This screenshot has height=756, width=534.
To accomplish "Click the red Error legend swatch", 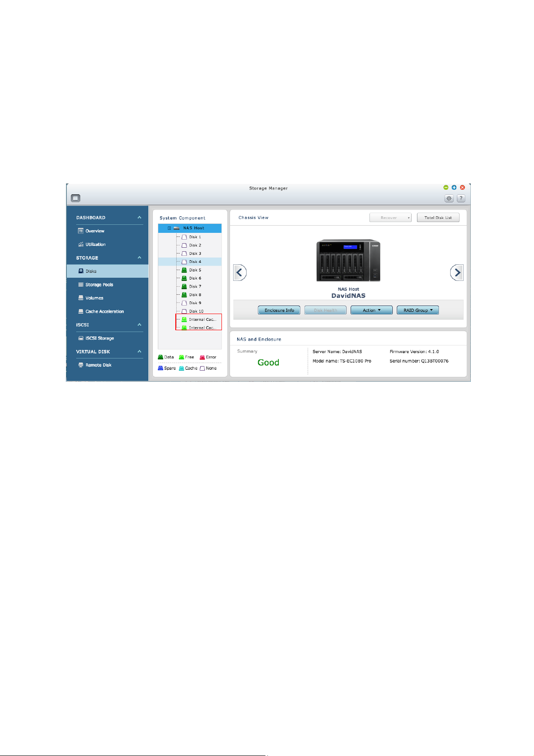I will point(202,357).
